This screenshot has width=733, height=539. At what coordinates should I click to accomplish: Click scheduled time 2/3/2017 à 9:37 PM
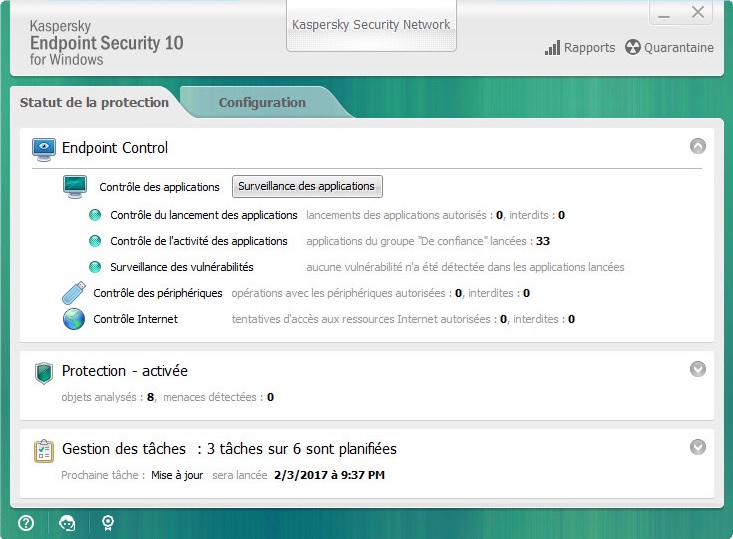click(x=330, y=475)
